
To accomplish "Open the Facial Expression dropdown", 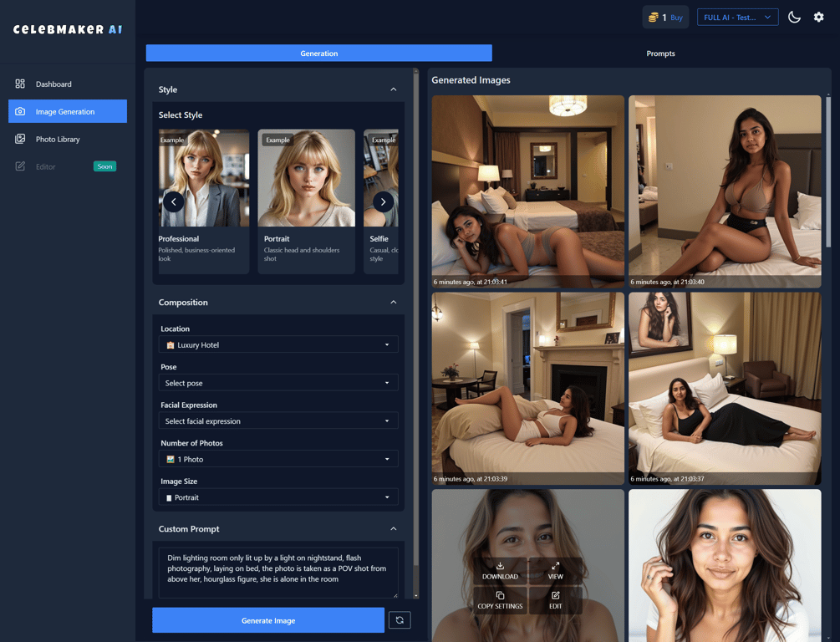I will pos(277,420).
